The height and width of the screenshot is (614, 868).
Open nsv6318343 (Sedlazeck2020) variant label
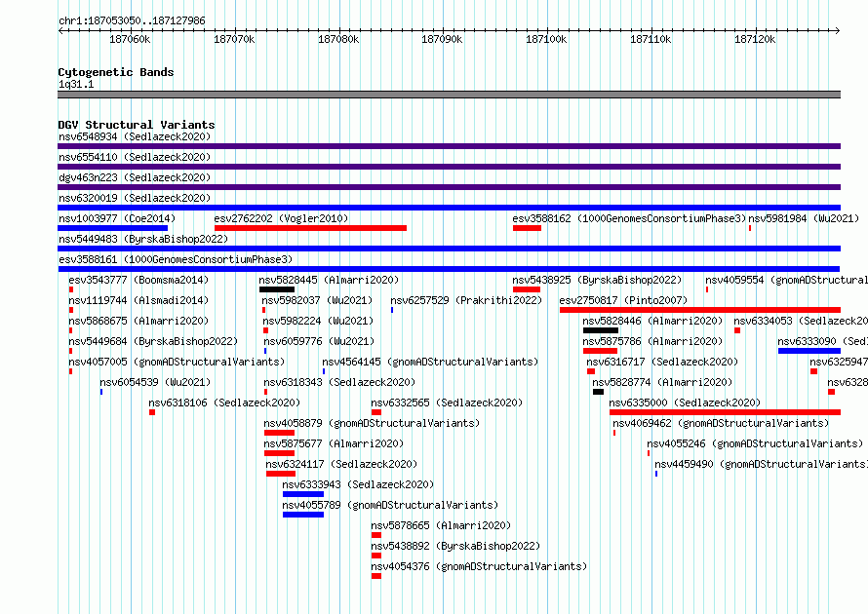(339, 382)
